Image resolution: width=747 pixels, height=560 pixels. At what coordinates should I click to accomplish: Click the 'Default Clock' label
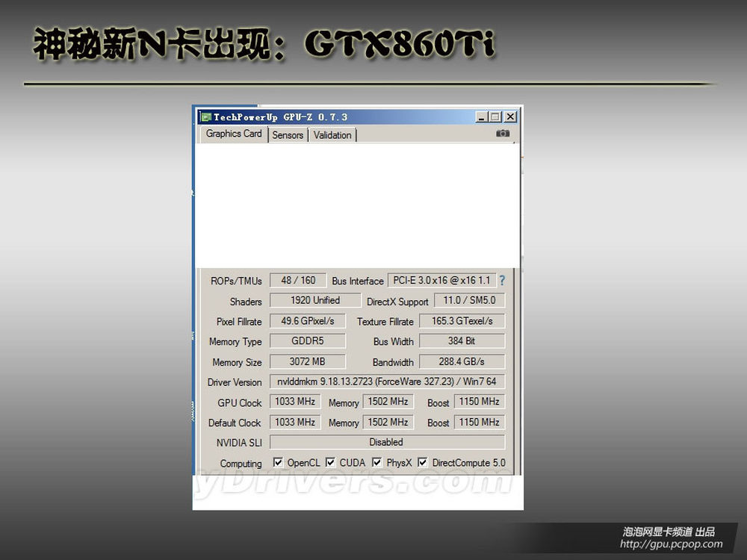tap(235, 423)
